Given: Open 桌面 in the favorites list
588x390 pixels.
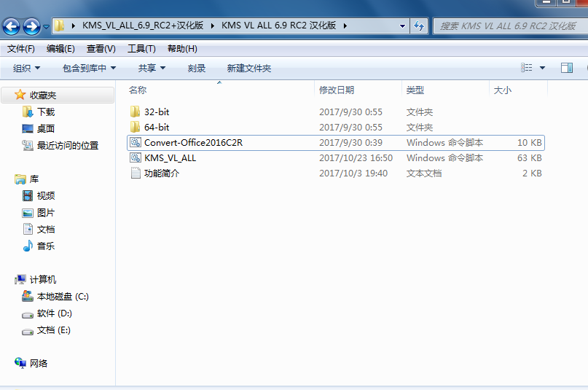Looking at the screenshot, I should (x=46, y=128).
